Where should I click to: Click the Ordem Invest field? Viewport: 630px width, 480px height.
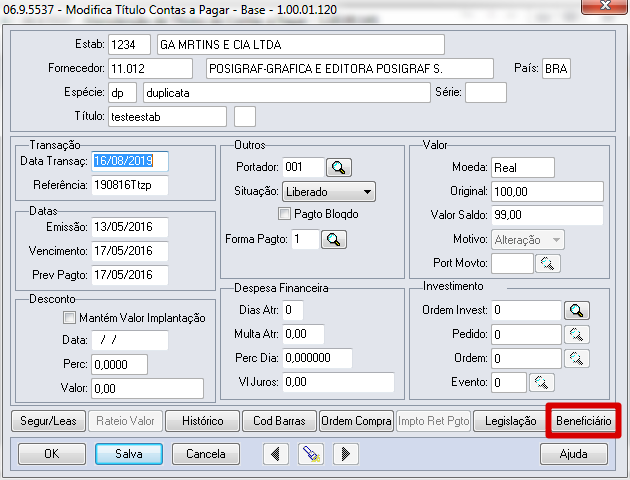pos(526,310)
